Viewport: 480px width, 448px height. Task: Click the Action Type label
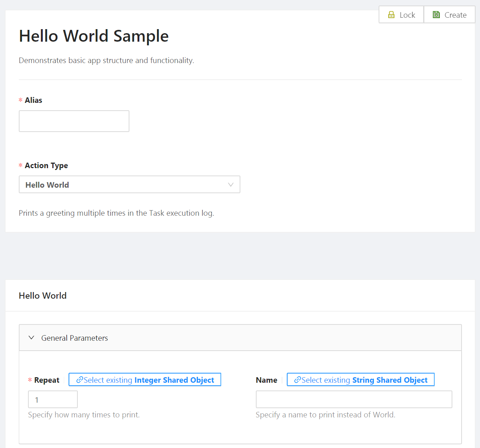tap(46, 166)
